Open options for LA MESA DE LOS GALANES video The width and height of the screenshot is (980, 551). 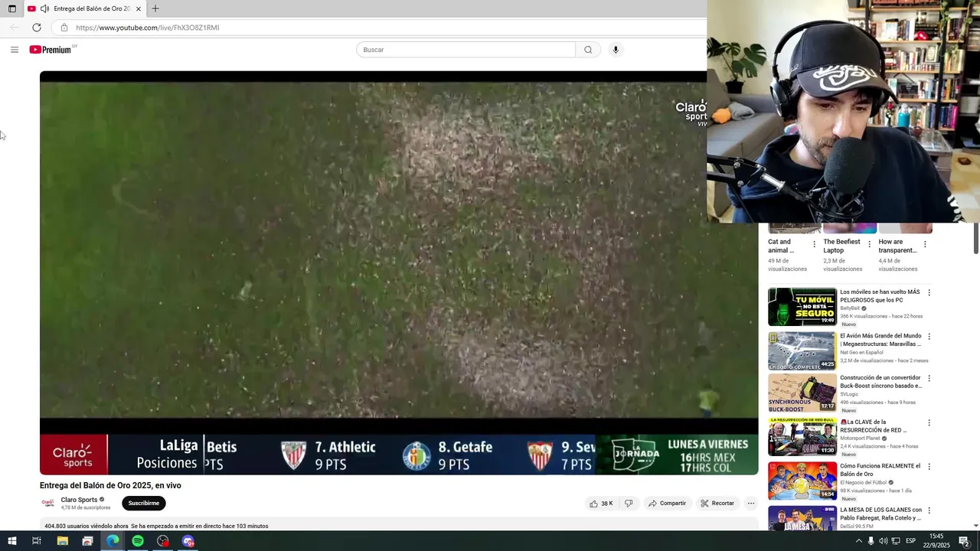pos(929,510)
